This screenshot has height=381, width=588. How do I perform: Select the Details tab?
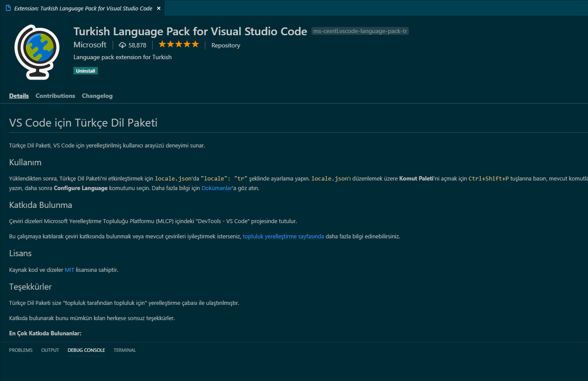pos(19,96)
